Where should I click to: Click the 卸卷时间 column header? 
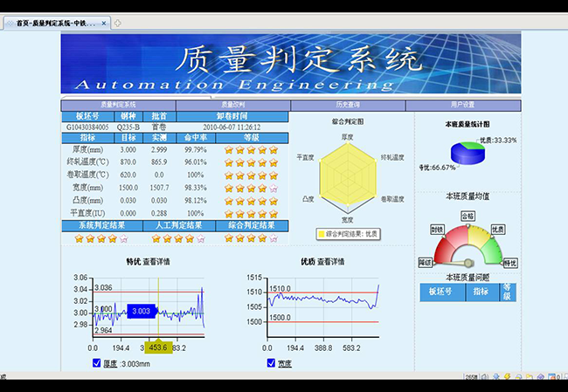[232, 116]
